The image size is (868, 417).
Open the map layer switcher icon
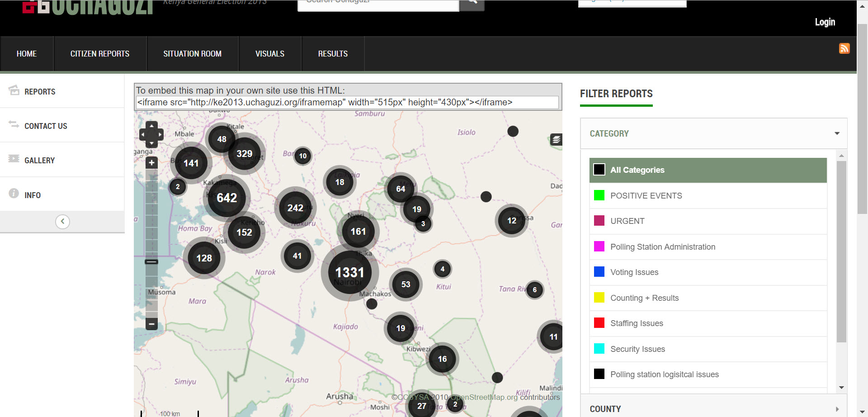pyautogui.click(x=556, y=140)
